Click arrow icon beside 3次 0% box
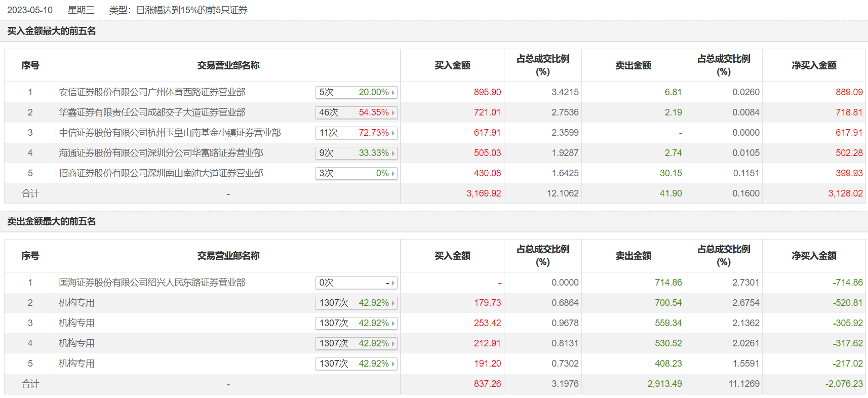Image resolution: width=868 pixels, height=398 pixels. 393,174
